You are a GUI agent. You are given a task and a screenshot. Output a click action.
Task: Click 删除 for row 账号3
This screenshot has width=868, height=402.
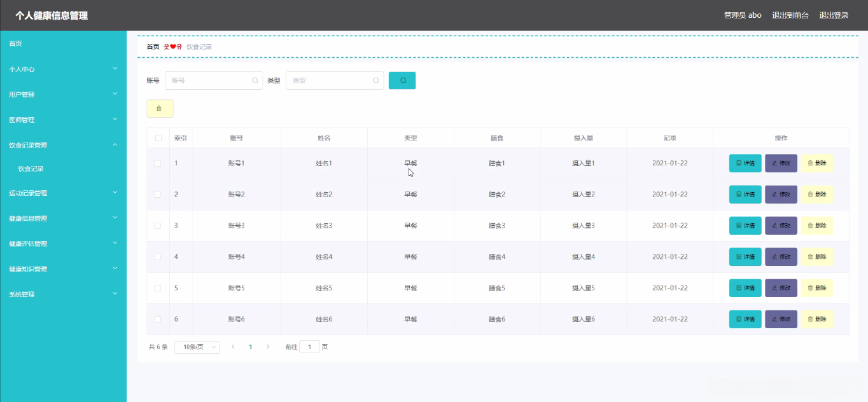point(816,226)
